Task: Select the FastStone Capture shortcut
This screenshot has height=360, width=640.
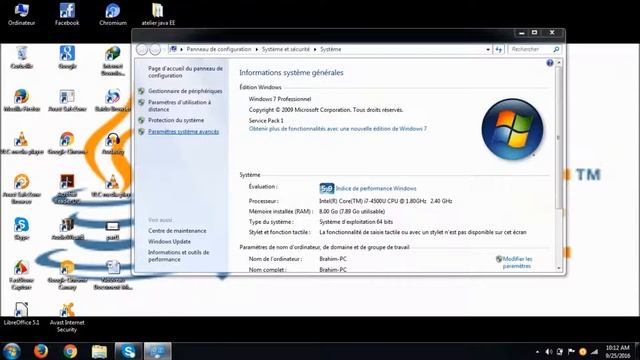Action: click(21, 275)
